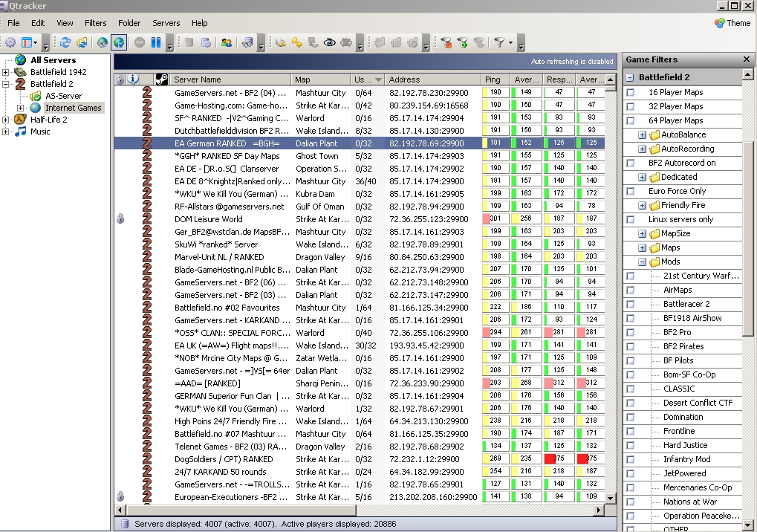Screen dimensions: 757x532
Task: Check the Desert Conflict CTF filter
Action: tap(631, 403)
